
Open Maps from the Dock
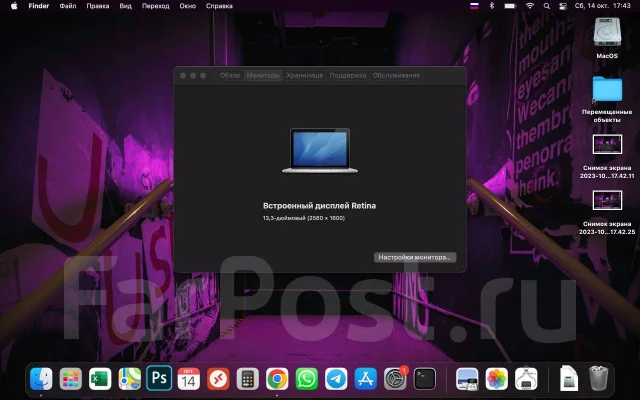[x=129, y=379]
